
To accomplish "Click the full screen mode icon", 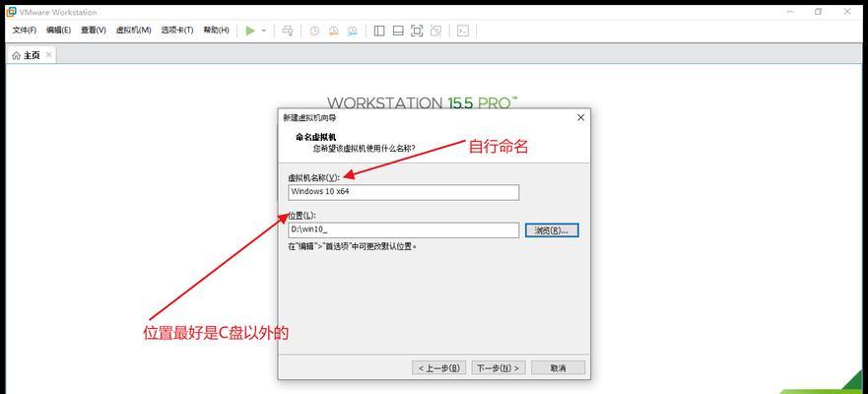I will click(x=417, y=31).
